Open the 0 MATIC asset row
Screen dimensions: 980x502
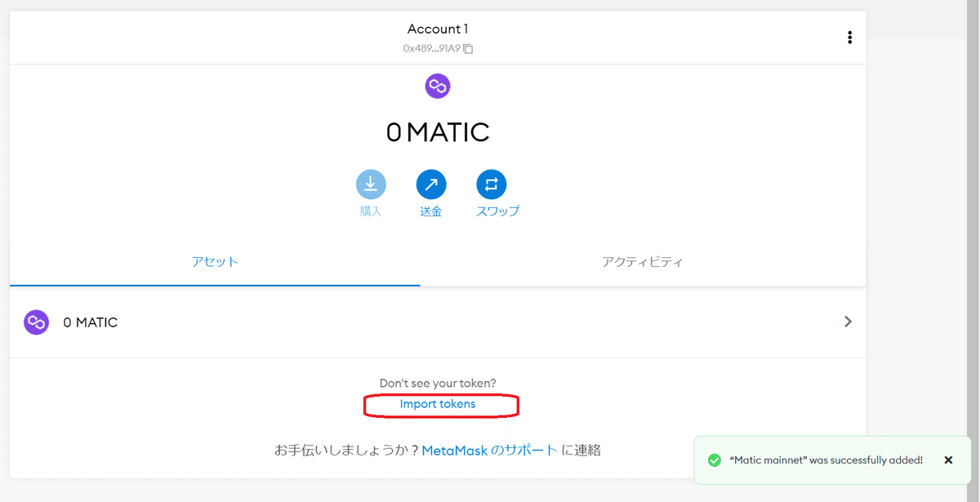438,322
